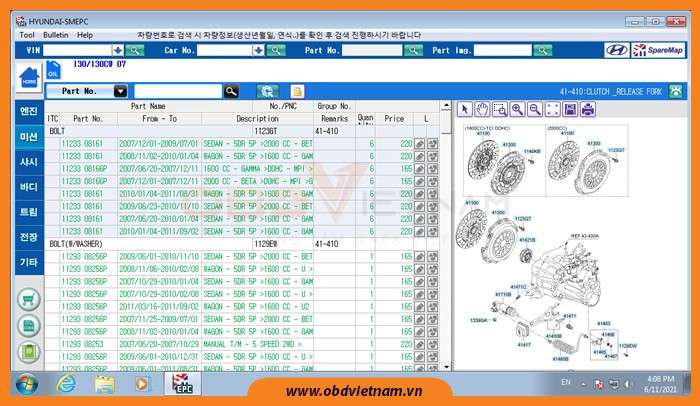Screen dimensions: 700x406
Task: Print the parts diagram
Action: pos(588,109)
